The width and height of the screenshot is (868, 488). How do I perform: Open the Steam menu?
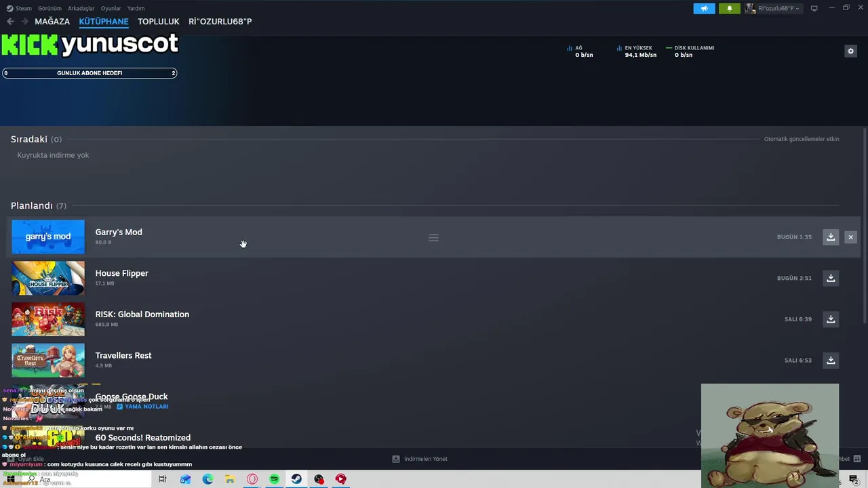tap(19, 8)
